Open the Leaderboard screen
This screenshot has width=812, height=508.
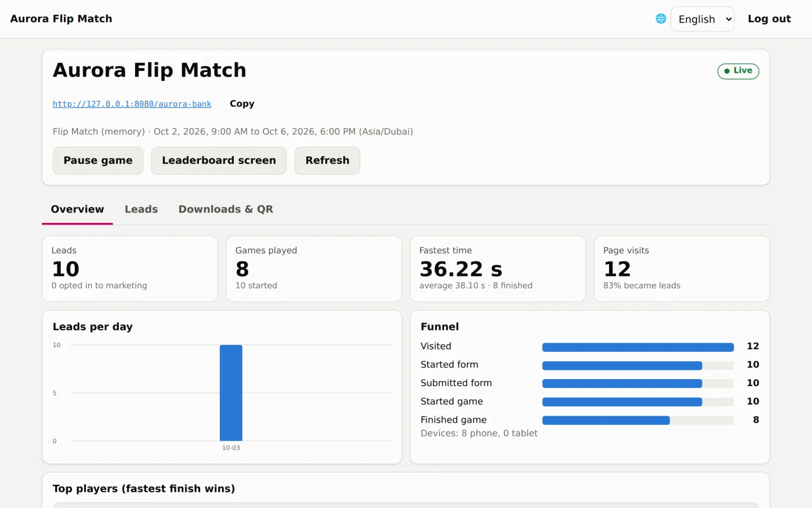pyautogui.click(x=219, y=160)
